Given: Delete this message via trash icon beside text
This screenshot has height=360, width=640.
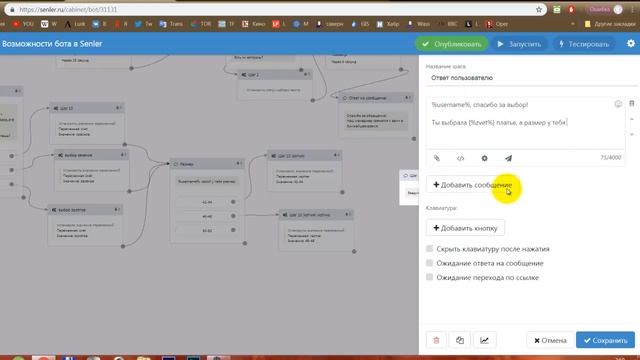Looking at the screenshot, I should (x=631, y=103).
